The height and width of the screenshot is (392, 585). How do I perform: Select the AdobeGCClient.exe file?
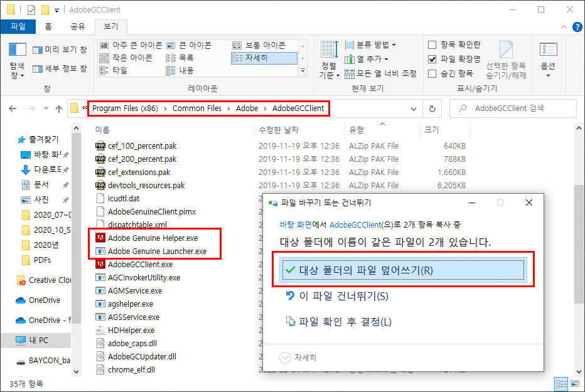pyautogui.click(x=140, y=265)
